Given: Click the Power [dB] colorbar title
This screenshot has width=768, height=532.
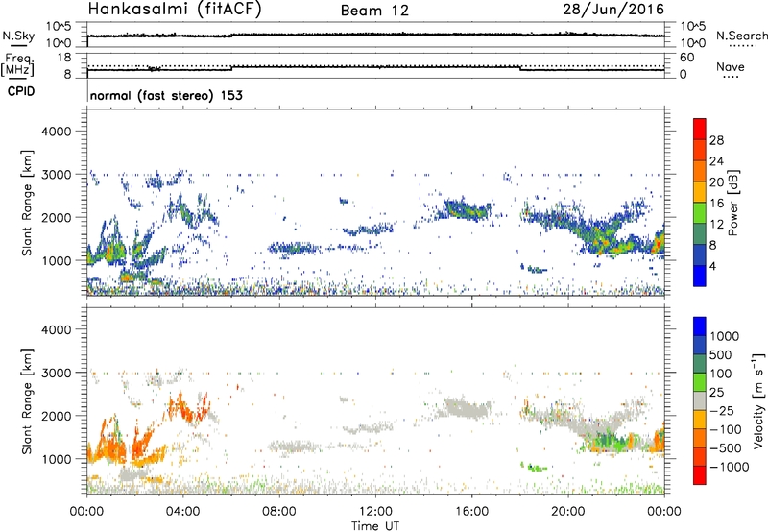Looking at the screenshot, I should pyautogui.click(x=732, y=203).
